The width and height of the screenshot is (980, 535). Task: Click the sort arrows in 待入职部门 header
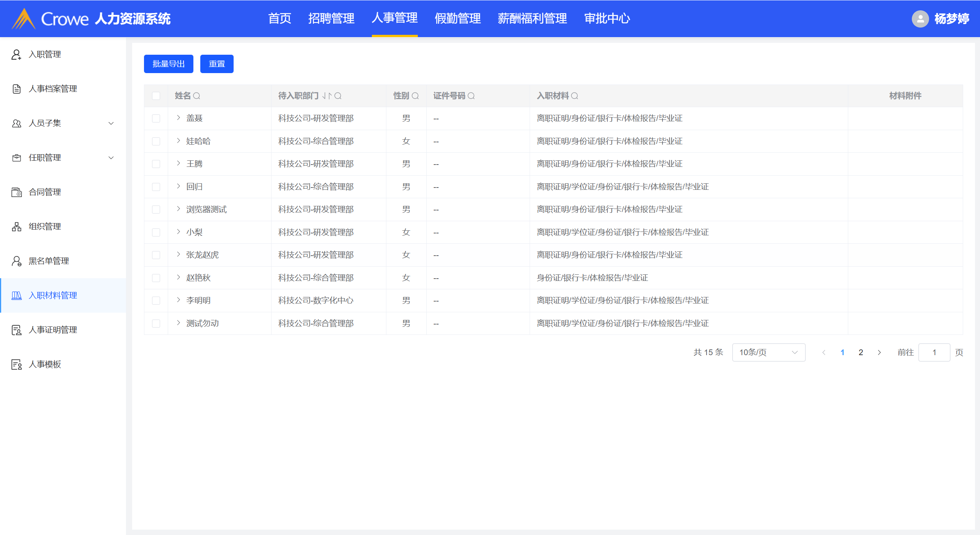(327, 96)
